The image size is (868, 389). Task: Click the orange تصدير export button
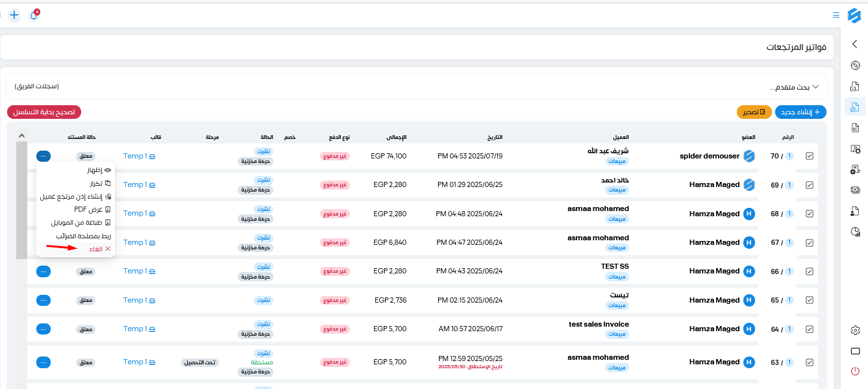coord(754,112)
